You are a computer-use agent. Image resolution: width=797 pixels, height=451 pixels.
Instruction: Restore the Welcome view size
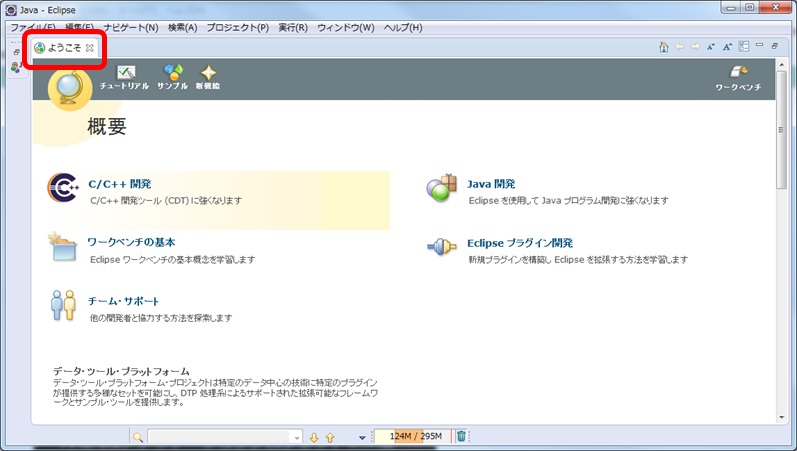point(775,46)
